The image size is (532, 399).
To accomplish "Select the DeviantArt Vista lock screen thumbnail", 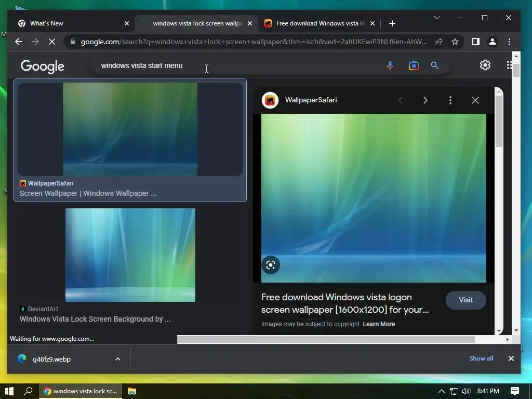I will pyautogui.click(x=130, y=255).
